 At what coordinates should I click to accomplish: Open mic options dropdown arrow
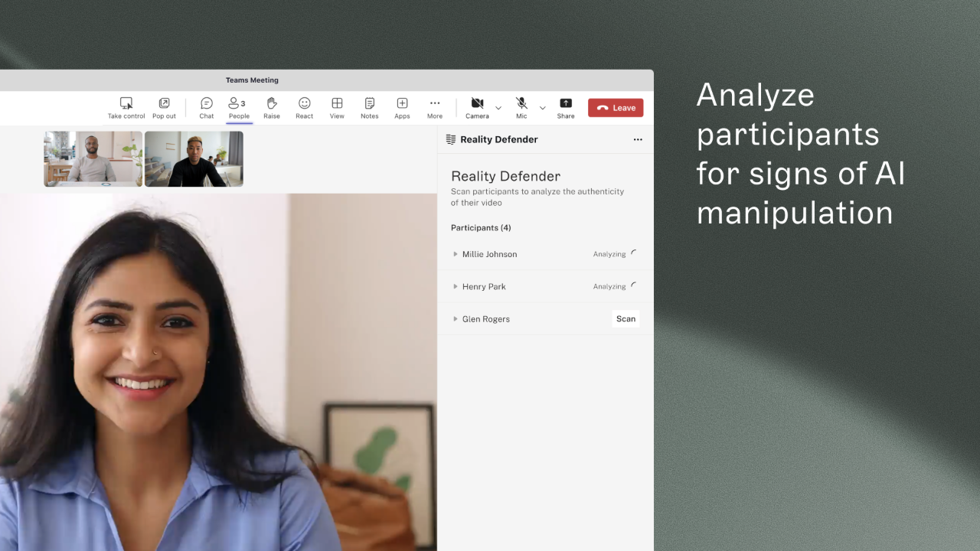click(x=543, y=108)
